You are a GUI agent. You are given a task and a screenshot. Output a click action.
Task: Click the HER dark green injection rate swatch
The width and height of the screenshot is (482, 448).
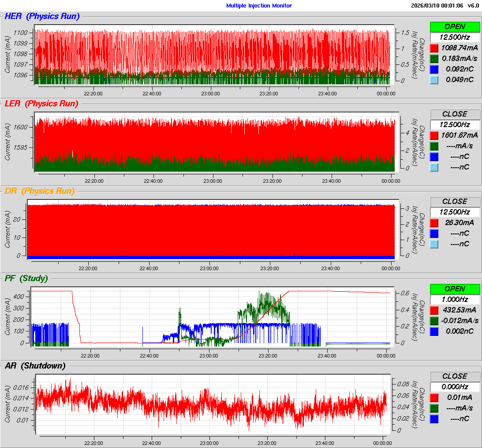(434, 58)
